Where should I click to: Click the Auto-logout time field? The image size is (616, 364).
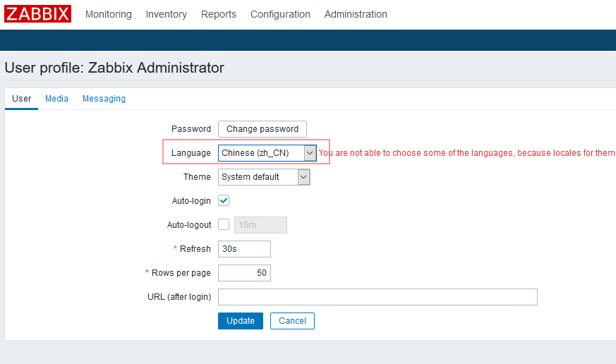coord(260,225)
